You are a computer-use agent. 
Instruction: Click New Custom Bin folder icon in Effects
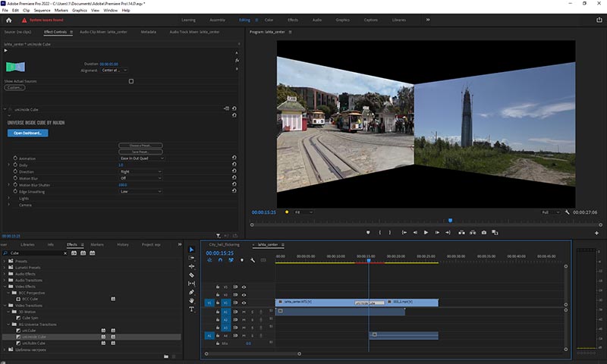pyautogui.click(x=165, y=356)
